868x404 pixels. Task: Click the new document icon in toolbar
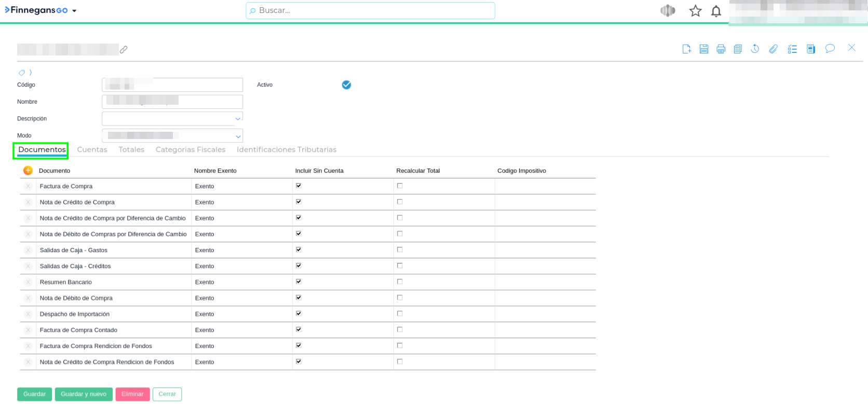686,49
